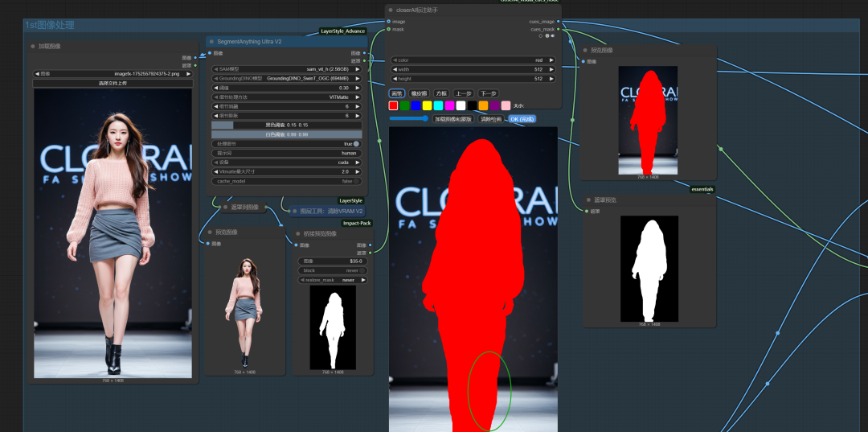This screenshot has width=868, height=432.
Task: Pick the orange color swatch
Action: tap(483, 105)
